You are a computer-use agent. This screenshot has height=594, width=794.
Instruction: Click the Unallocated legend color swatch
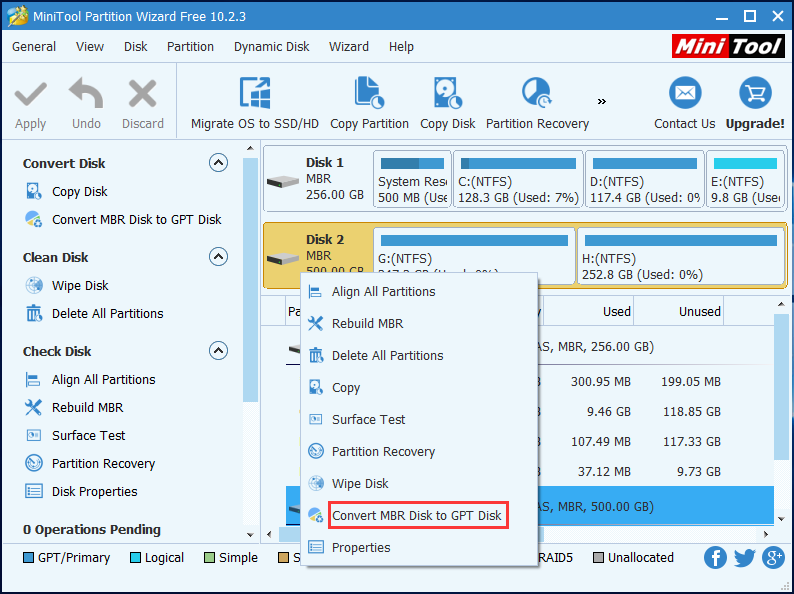599,558
